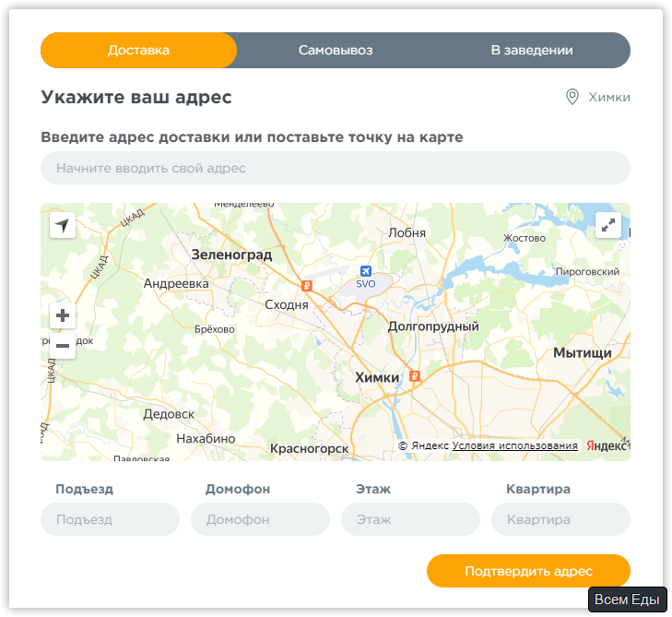Switch to the В заведении tab

[532, 50]
